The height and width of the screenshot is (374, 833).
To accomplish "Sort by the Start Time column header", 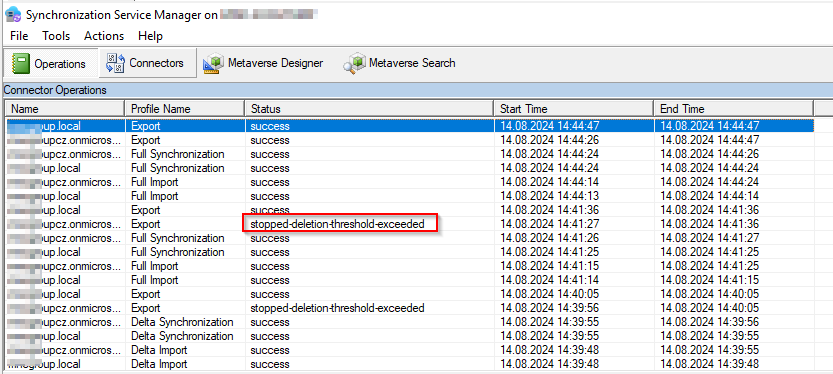I will click(x=574, y=109).
